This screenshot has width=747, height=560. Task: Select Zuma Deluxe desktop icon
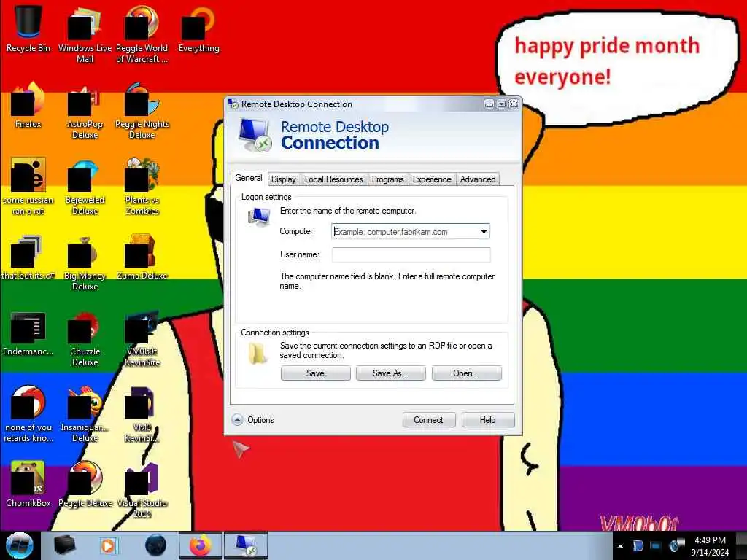(x=142, y=257)
